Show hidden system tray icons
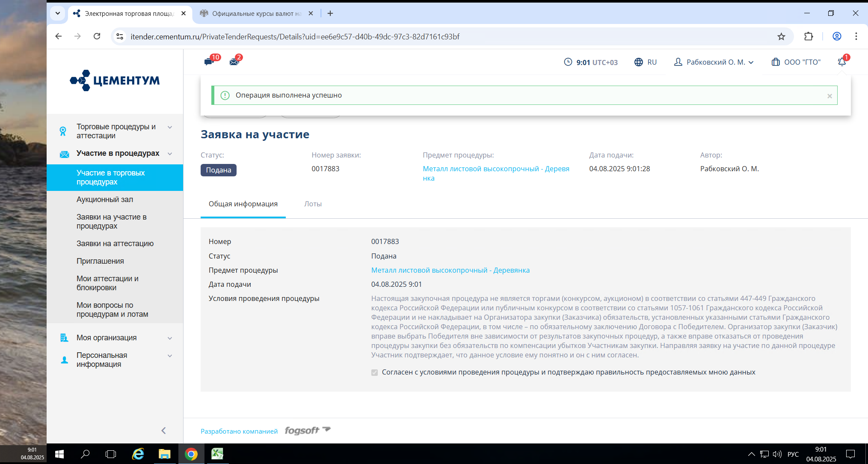 pyautogui.click(x=751, y=454)
